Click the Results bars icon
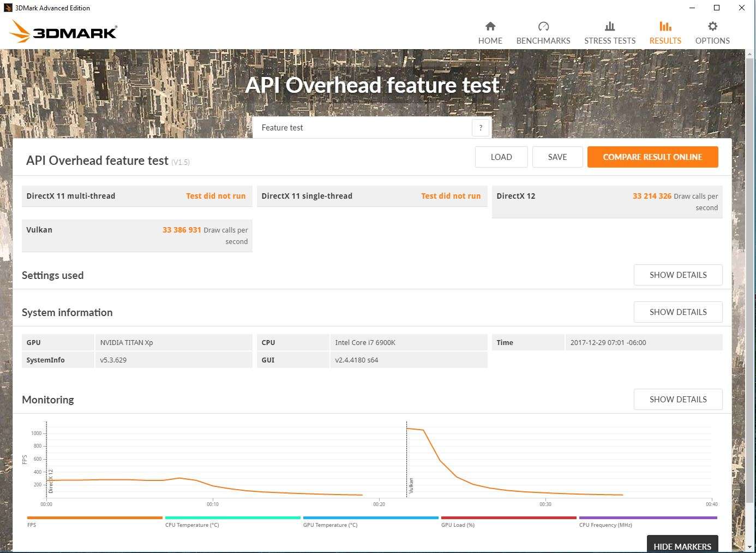The image size is (756, 553). (x=665, y=26)
